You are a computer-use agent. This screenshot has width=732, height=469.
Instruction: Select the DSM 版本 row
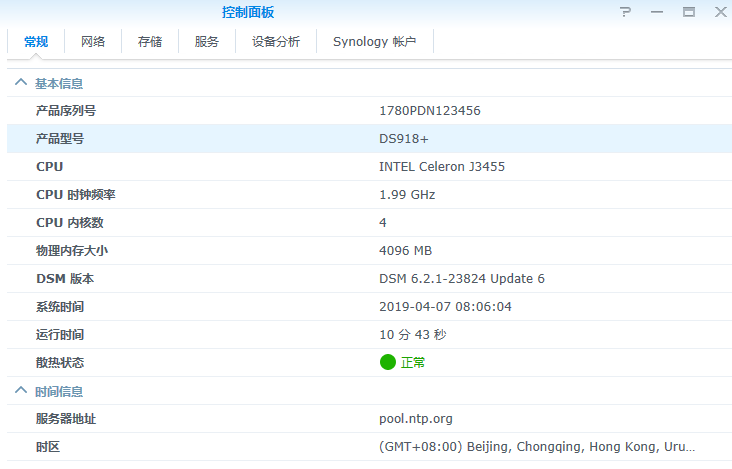pyautogui.click(x=366, y=279)
